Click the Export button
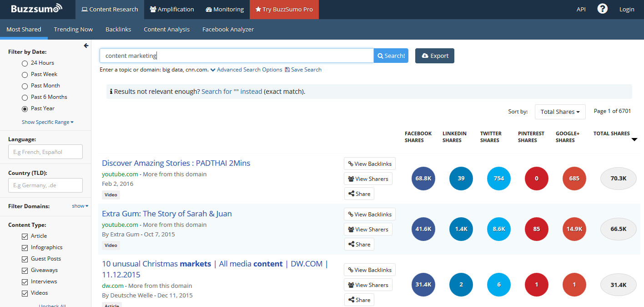The height and width of the screenshot is (307, 644). pyautogui.click(x=435, y=56)
